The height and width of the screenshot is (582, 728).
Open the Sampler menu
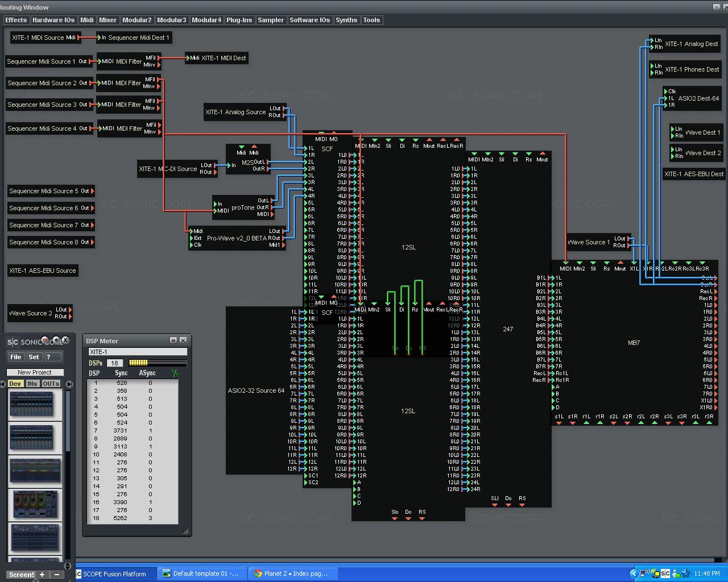tap(271, 20)
